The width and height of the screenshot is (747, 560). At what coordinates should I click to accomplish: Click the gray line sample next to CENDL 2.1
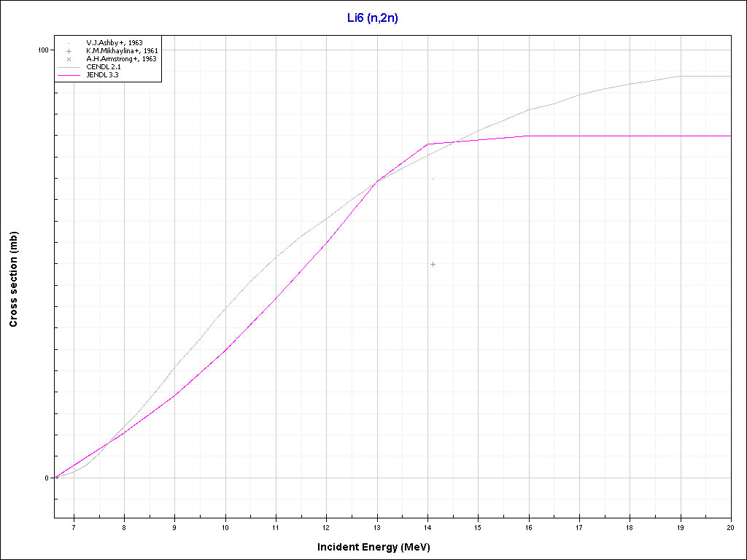tap(69, 67)
